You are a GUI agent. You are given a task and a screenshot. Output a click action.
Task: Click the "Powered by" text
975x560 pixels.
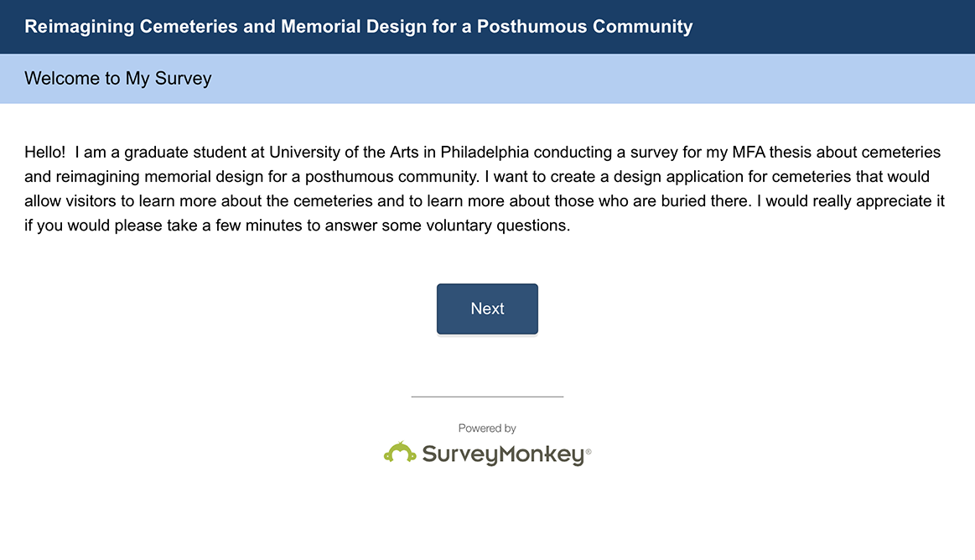tap(487, 428)
